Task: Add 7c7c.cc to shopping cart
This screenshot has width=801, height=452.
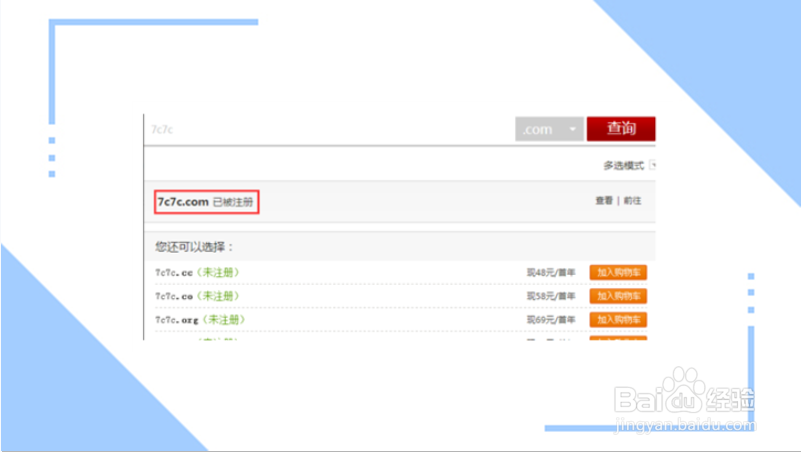Action: click(618, 272)
